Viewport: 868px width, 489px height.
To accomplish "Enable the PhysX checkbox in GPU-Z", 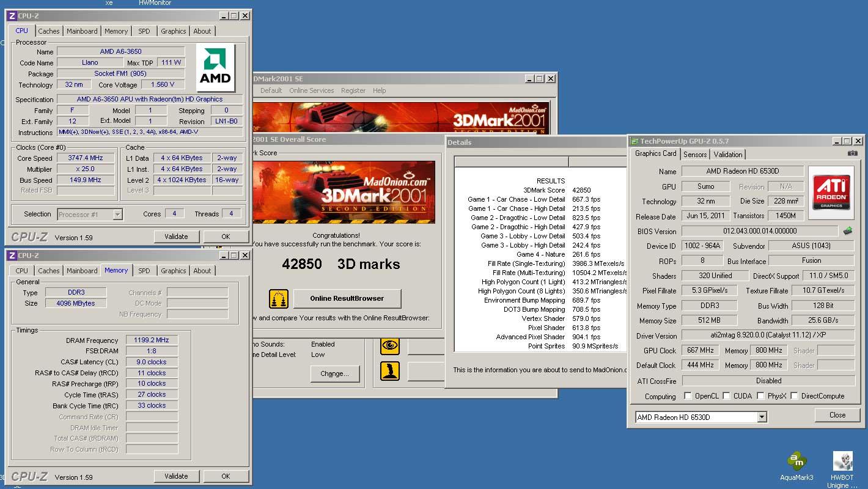I will 760,396.
